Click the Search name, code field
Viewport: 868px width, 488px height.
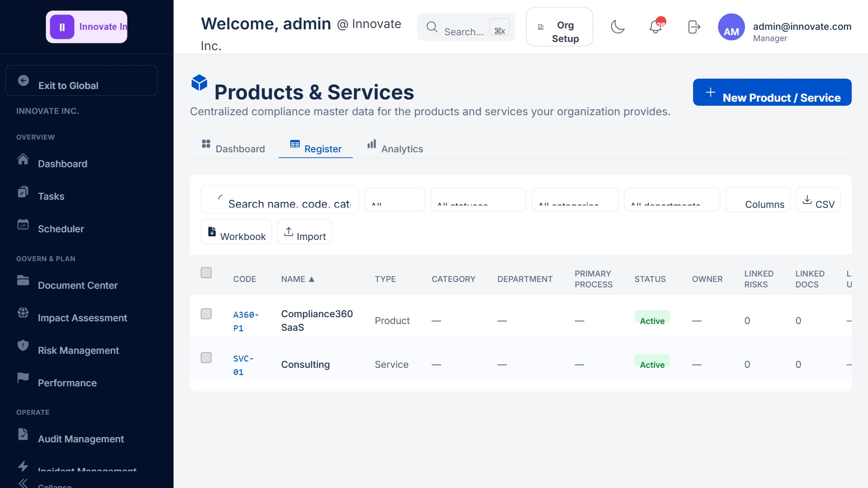(x=280, y=199)
